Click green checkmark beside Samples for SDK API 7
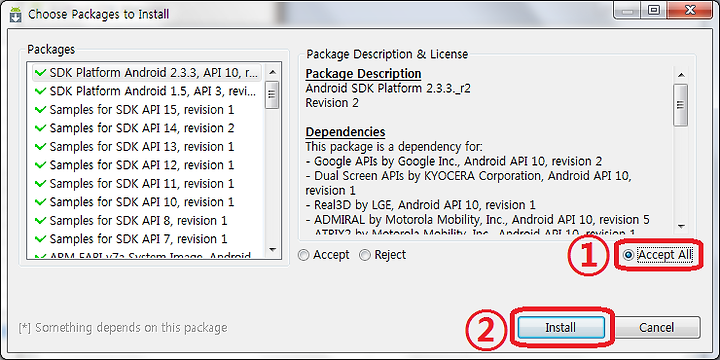The height and width of the screenshot is (360, 720). [40, 239]
